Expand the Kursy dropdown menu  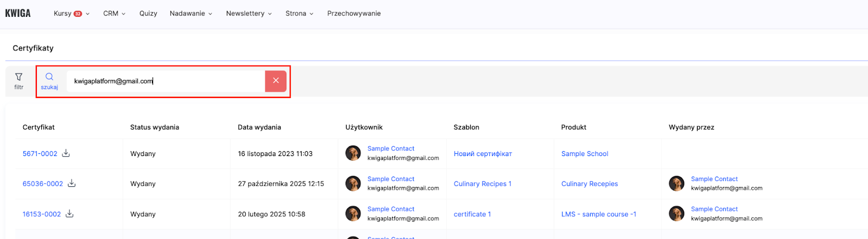[71, 14]
